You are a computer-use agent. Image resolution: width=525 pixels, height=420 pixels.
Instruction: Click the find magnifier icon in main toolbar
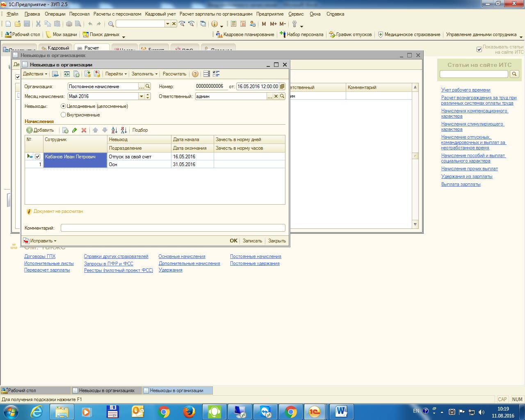[111, 24]
